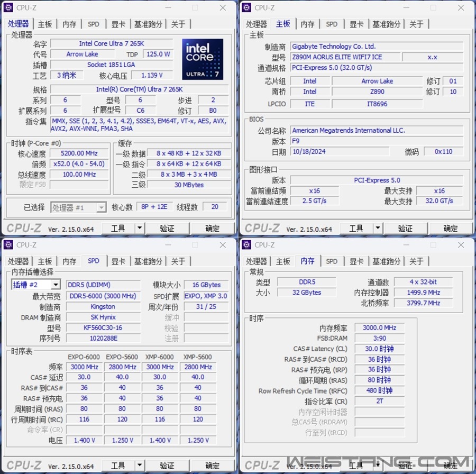
Task: Click the Z890M AORUS ELITE WIFI7 ICE model field
Action: pyautogui.click(x=345, y=57)
